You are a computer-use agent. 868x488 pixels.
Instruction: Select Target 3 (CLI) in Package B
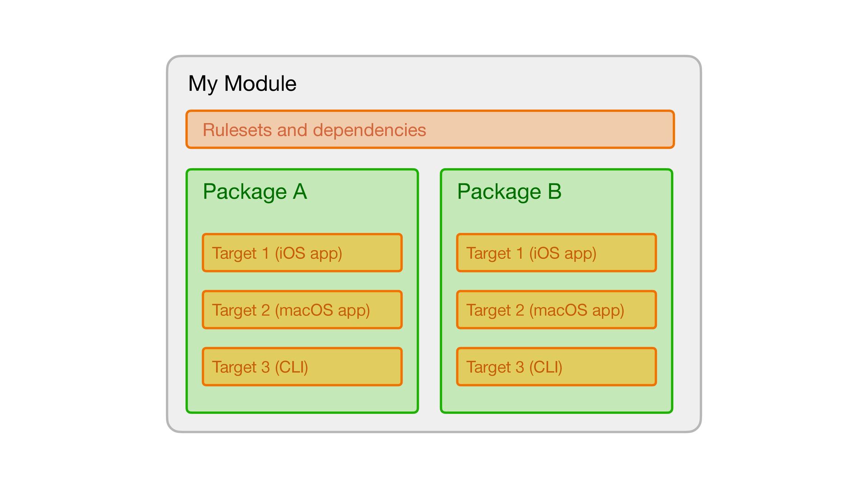click(556, 367)
